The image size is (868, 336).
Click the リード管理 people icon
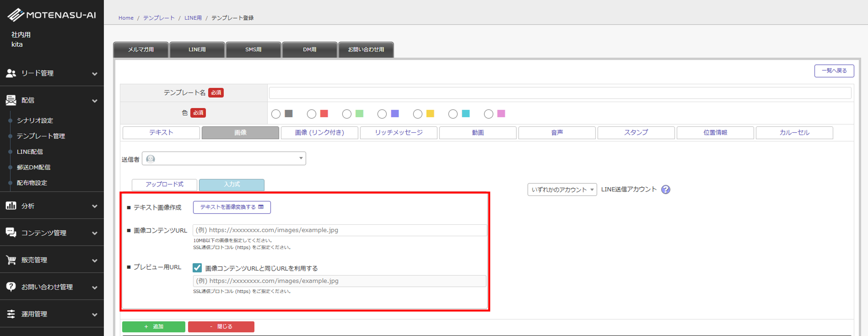click(11, 73)
